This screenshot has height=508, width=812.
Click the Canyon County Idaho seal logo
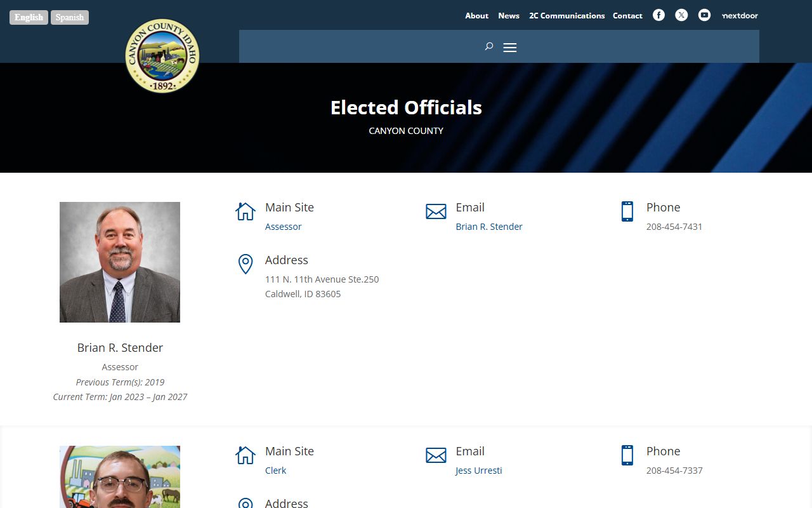(x=162, y=56)
